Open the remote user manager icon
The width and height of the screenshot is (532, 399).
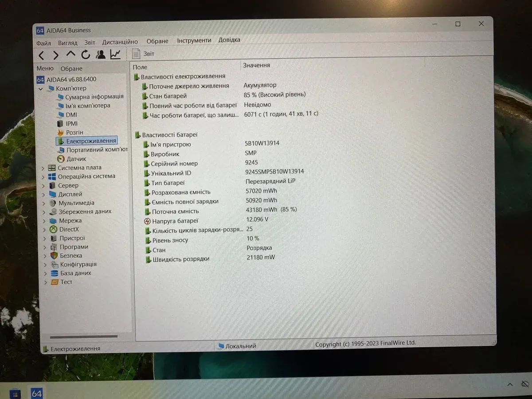point(101,55)
